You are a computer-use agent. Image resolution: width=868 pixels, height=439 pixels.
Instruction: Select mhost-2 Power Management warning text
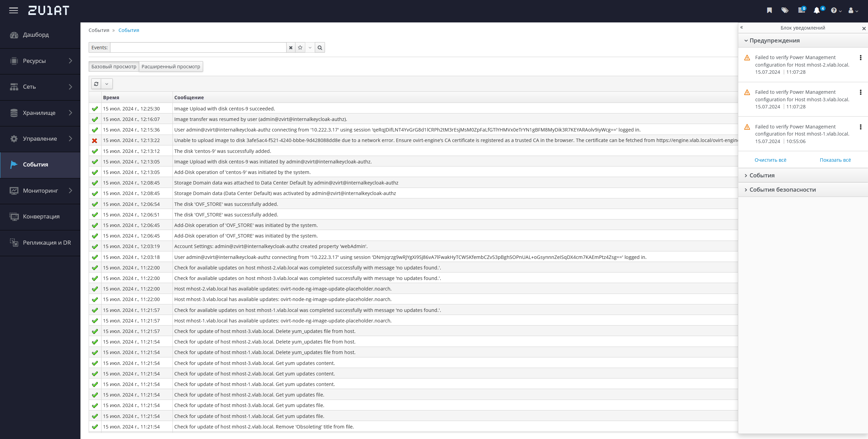click(x=802, y=61)
